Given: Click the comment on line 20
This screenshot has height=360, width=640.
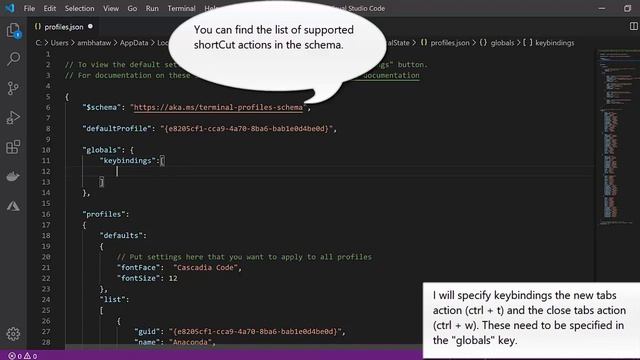Looking at the screenshot, I should click(x=244, y=257).
